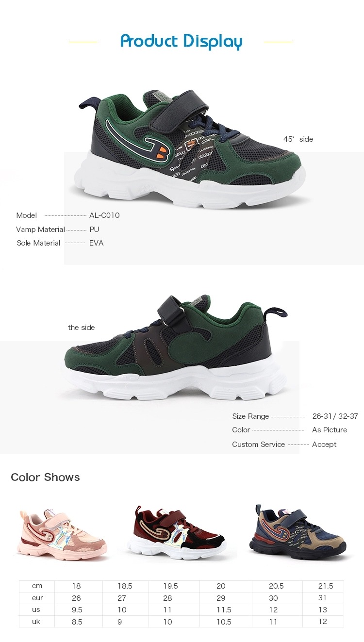Viewport: 364px width, 642px height.
Task: Click the 21.5 cm table cell
Action: point(323,586)
